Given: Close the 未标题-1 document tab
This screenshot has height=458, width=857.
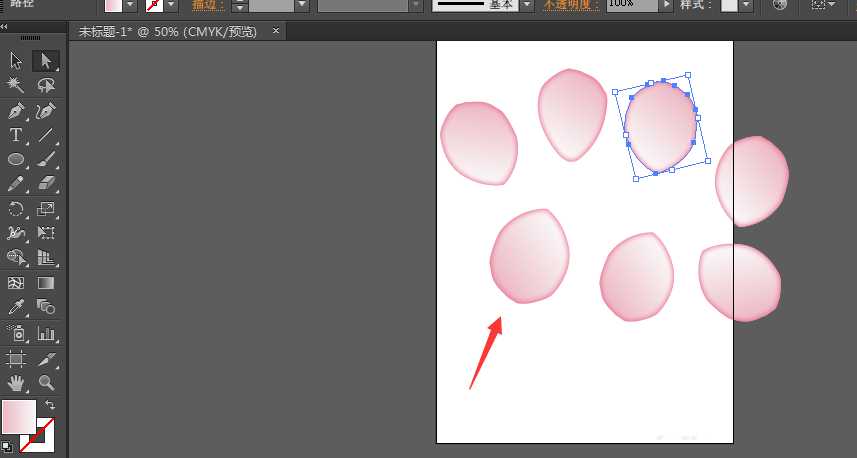Looking at the screenshot, I should (275, 31).
